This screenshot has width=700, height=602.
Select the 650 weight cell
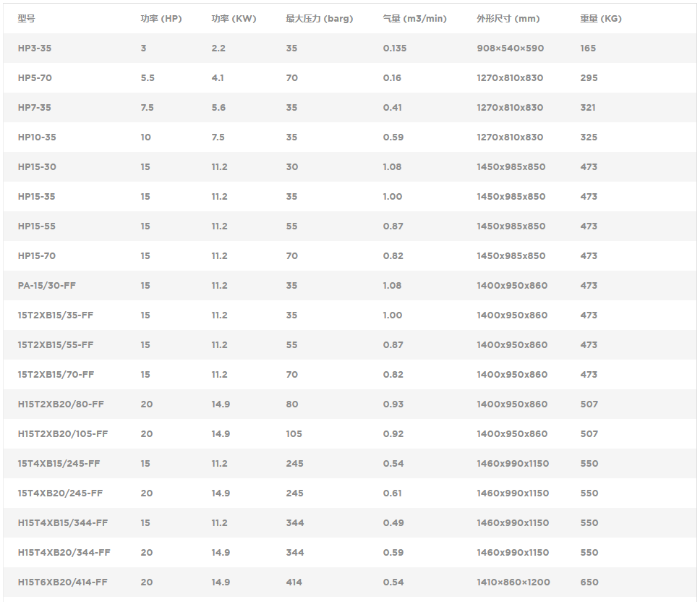click(x=589, y=582)
